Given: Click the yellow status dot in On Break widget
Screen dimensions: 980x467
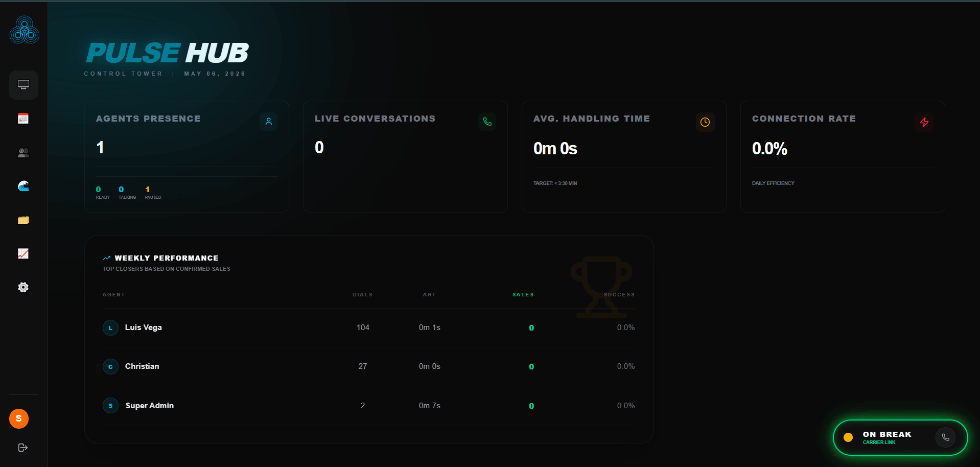Looking at the screenshot, I should pos(848,437).
